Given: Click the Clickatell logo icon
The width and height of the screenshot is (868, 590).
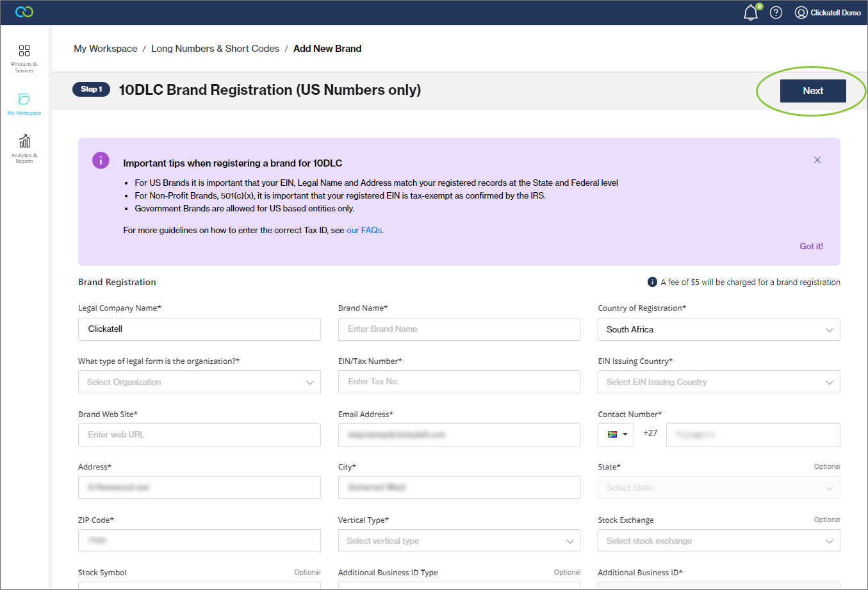Looking at the screenshot, I should 24,12.
